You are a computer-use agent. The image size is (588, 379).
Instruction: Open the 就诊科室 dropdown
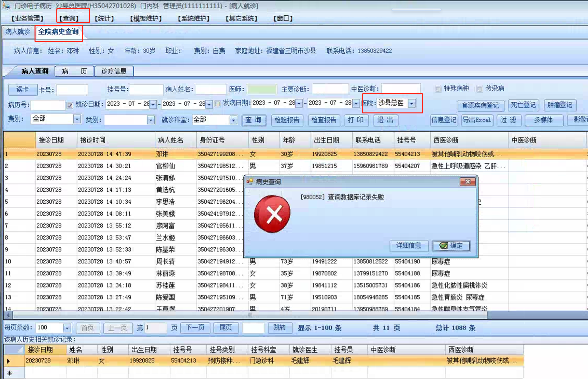coord(233,120)
